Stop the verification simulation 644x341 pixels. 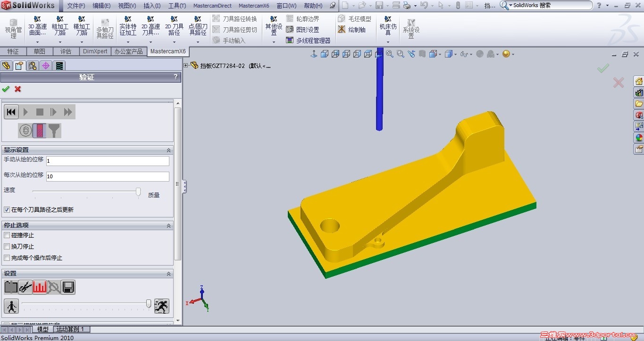click(40, 112)
